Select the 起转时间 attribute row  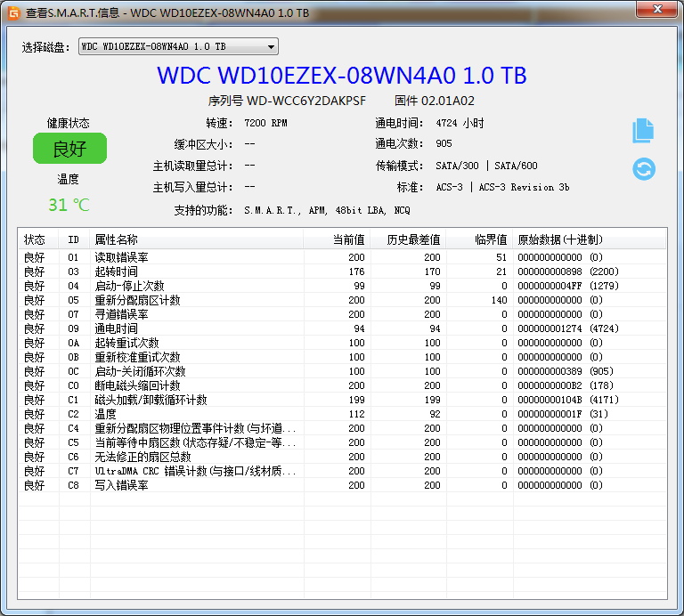tap(342, 272)
